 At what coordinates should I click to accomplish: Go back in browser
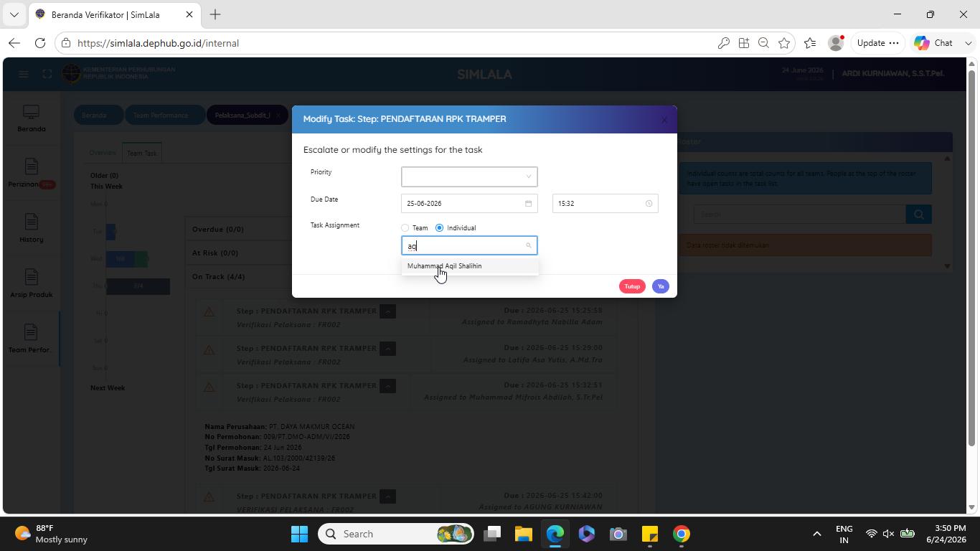[x=14, y=43]
